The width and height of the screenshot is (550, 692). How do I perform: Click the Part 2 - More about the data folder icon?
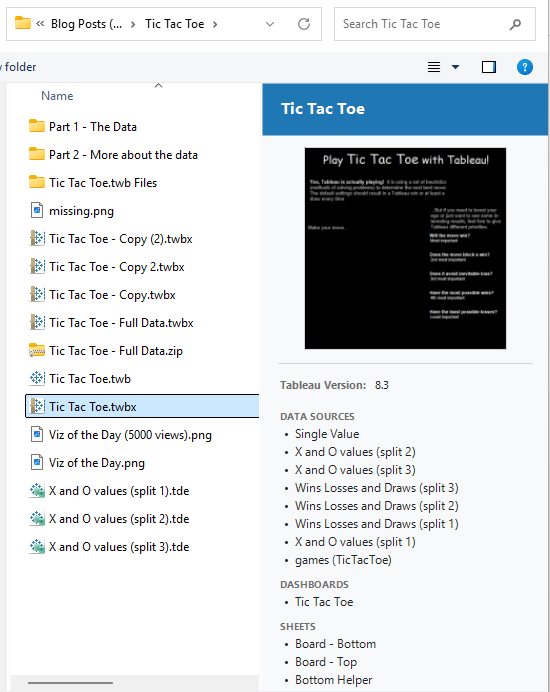[37, 154]
